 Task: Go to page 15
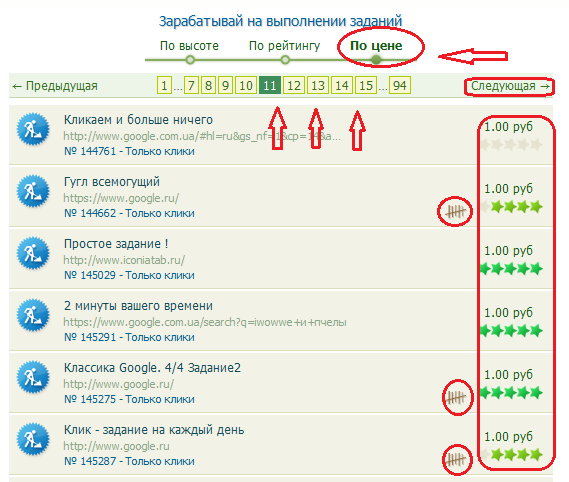[x=366, y=86]
